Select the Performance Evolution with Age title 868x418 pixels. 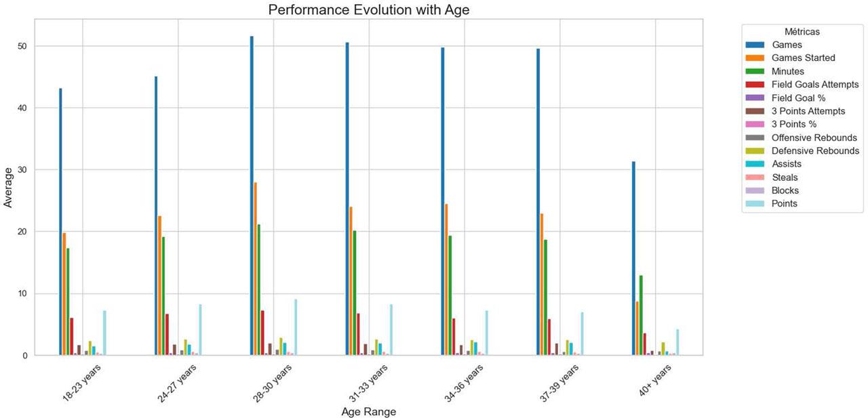368,10
